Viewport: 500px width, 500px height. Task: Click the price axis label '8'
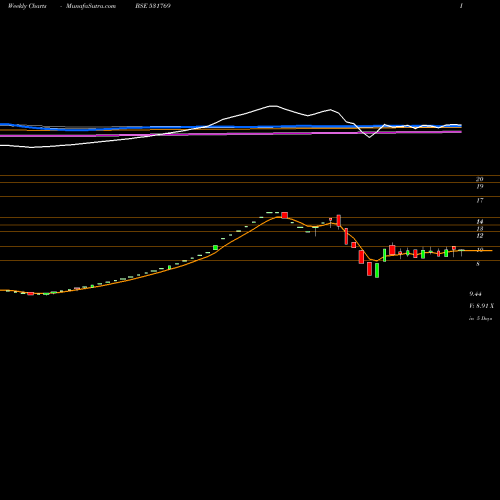478,264
